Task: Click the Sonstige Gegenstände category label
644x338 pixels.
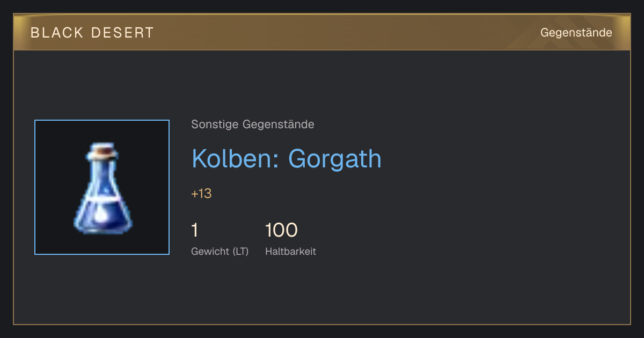Action: pos(253,124)
